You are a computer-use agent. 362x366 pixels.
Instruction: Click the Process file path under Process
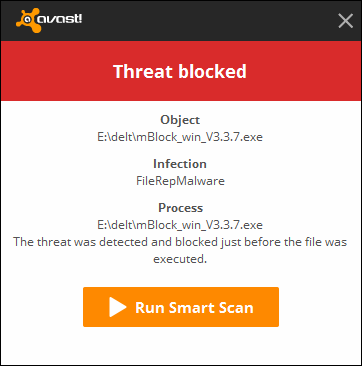[x=180, y=225]
